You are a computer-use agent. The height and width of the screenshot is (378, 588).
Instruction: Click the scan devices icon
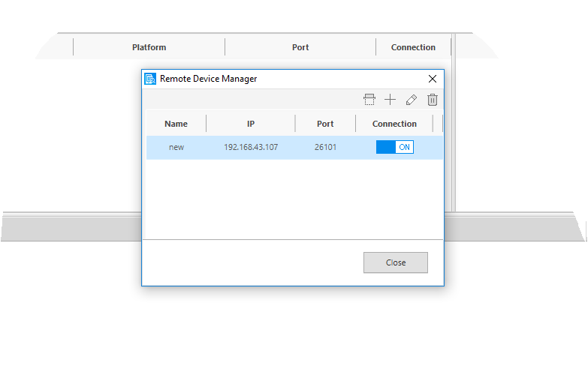(369, 100)
